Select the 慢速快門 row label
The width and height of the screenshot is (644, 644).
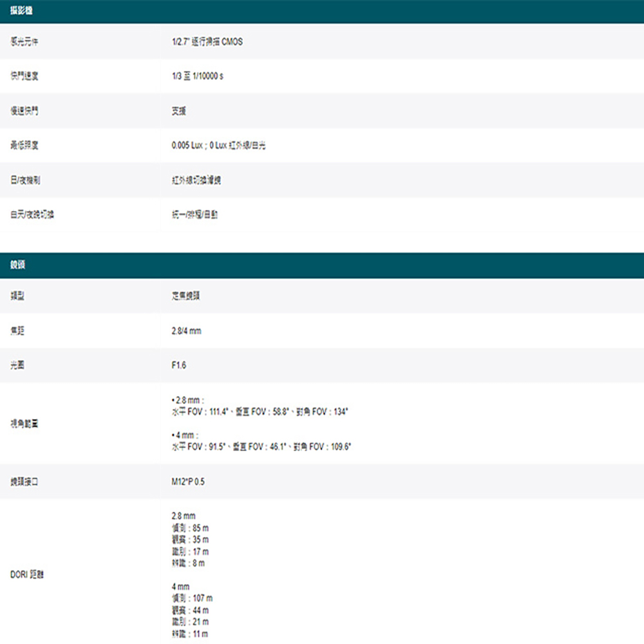click(24, 111)
